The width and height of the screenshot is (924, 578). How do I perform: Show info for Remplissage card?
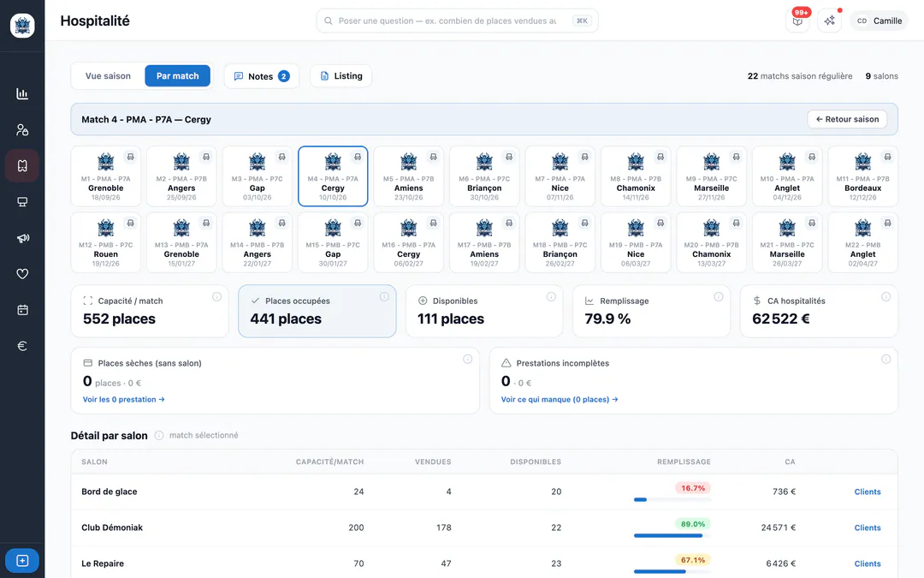click(719, 296)
